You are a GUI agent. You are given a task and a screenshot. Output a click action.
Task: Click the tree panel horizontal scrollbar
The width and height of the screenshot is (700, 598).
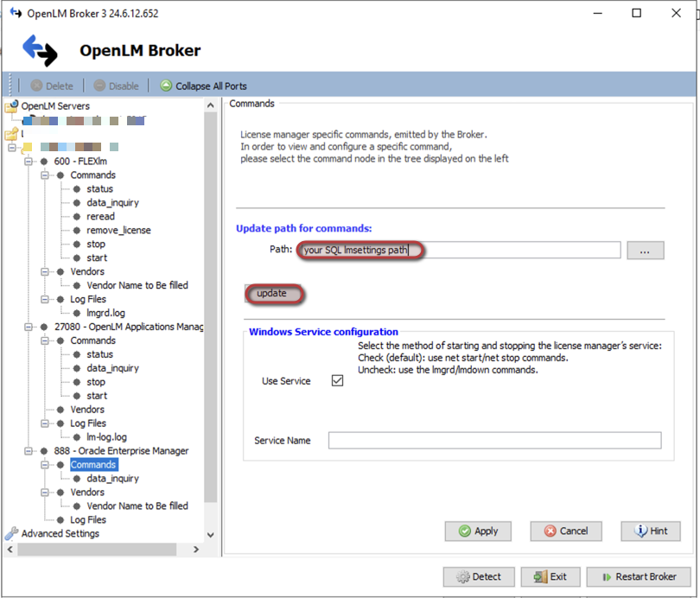(104, 549)
